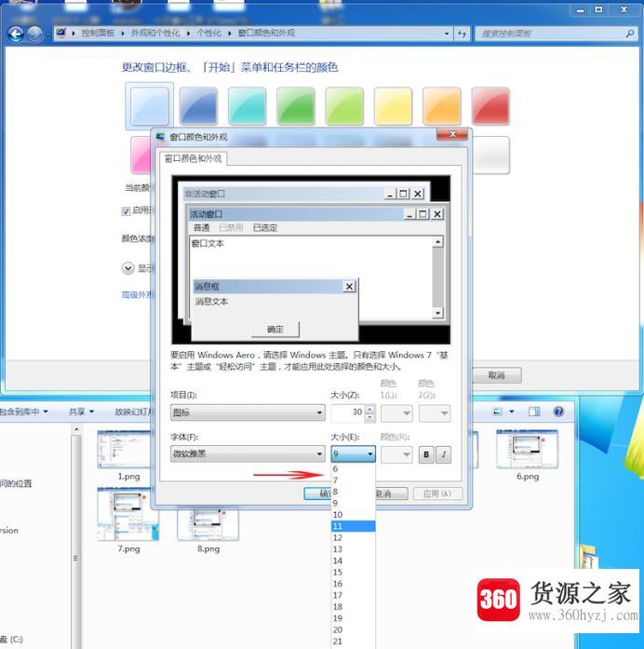The width and height of the screenshot is (644, 649).
Task: Pick the lime green window color swatch
Action: tap(344, 106)
